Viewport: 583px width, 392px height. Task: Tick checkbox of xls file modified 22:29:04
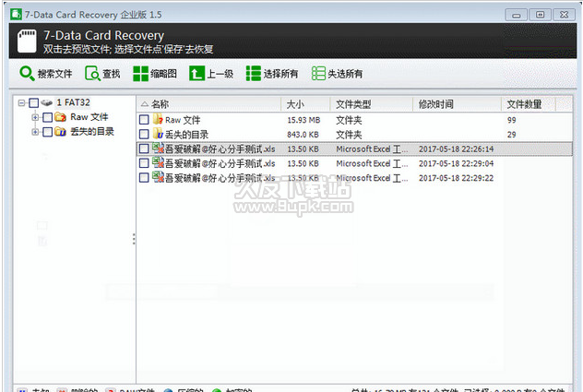[x=144, y=163]
